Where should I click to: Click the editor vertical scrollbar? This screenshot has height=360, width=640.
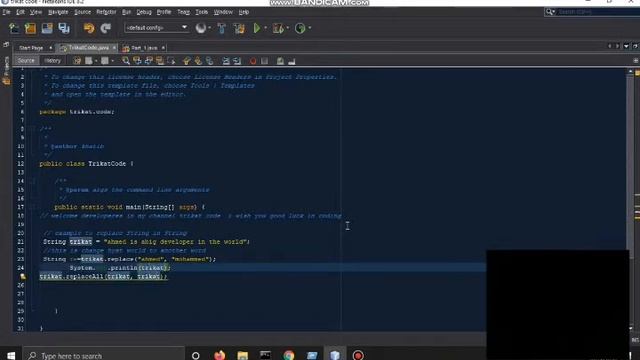pos(631,200)
